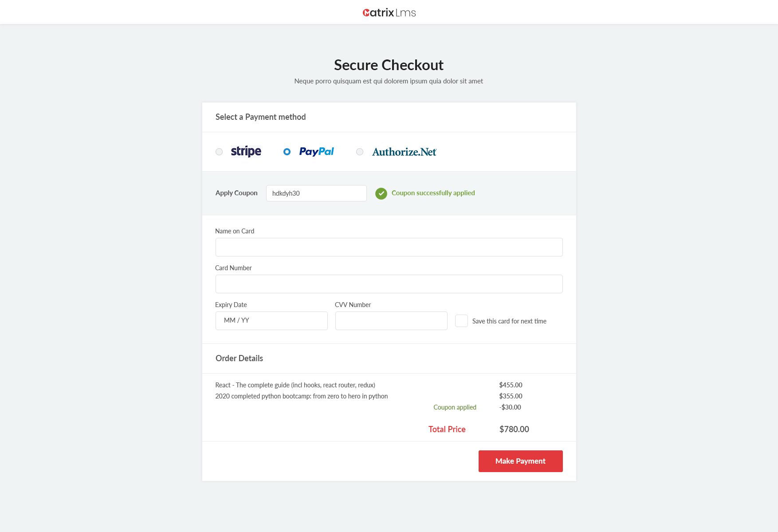
Task: Select the PayPal radio button
Action: 287,152
